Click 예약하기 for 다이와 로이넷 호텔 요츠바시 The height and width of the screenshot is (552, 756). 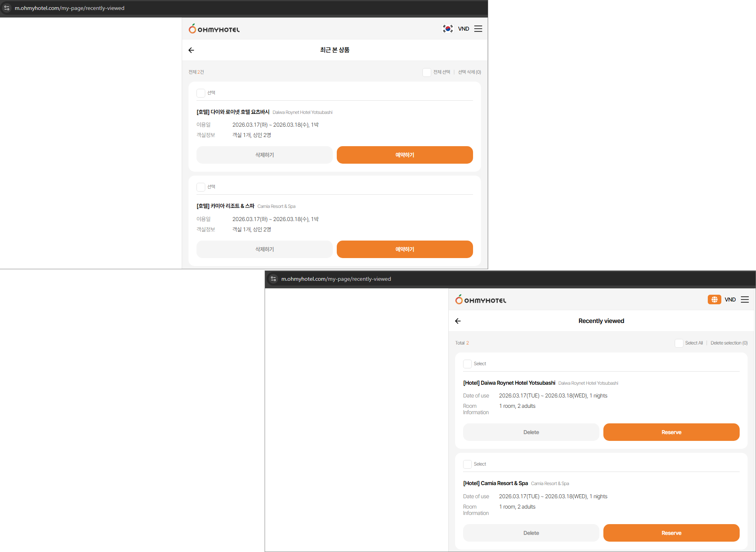tap(405, 155)
